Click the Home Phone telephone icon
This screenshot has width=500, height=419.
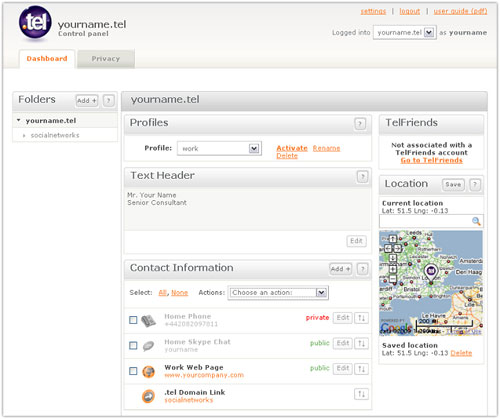coord(148,321)
